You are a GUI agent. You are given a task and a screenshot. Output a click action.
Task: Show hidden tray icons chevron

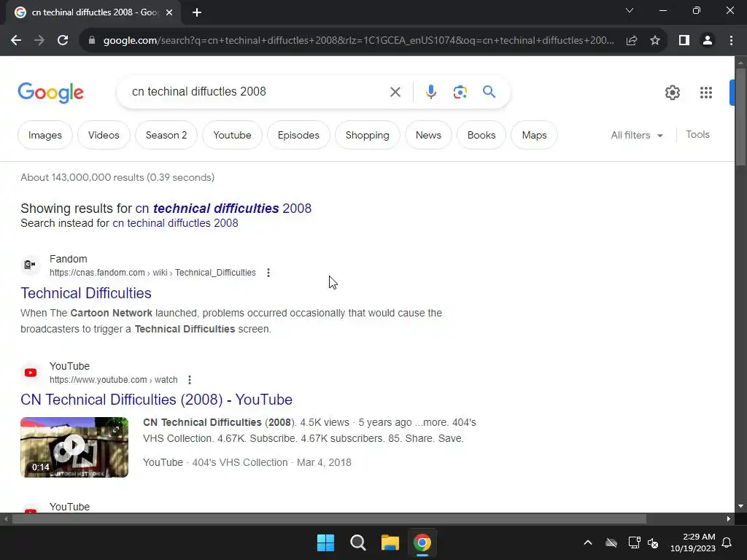click(x=588, y=542)
